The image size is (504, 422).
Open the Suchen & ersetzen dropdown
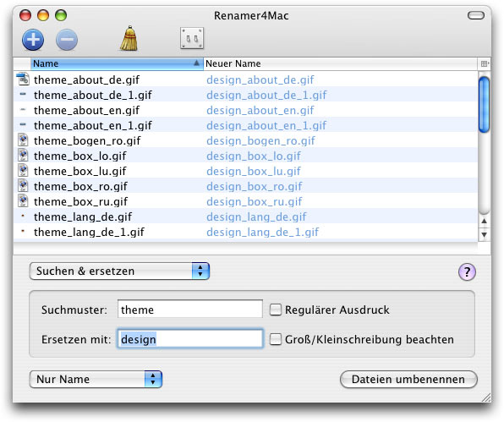pyautogui.click(x=119, y=271)
